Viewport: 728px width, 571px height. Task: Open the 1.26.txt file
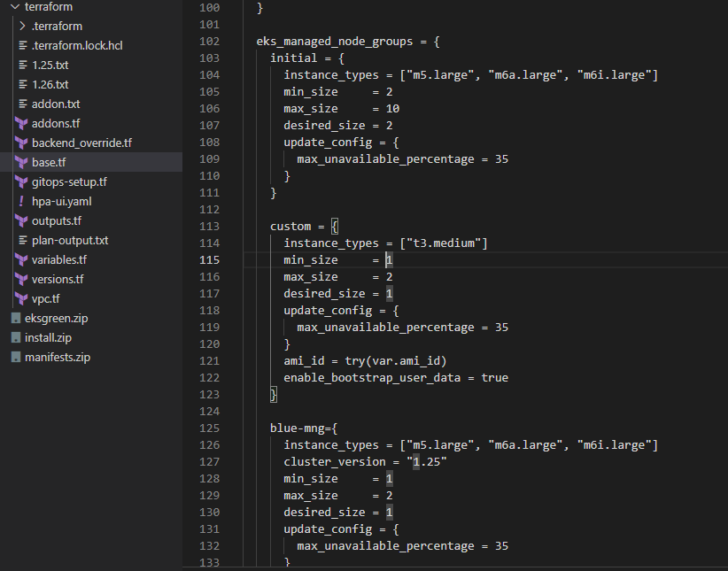50,85
